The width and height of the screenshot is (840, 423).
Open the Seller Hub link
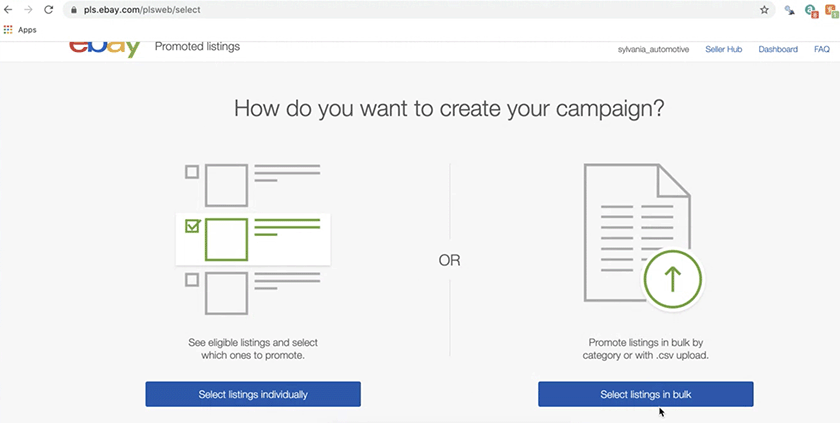click(x=723, y=49)
